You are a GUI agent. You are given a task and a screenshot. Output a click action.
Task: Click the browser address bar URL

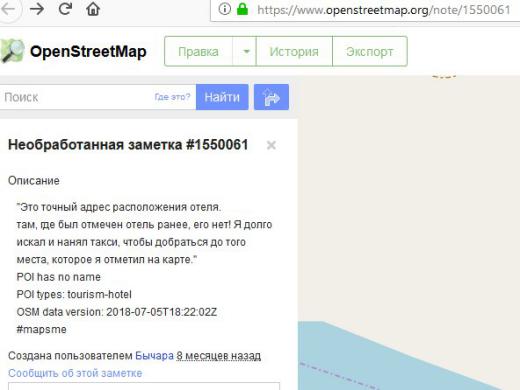coord(383,10)
